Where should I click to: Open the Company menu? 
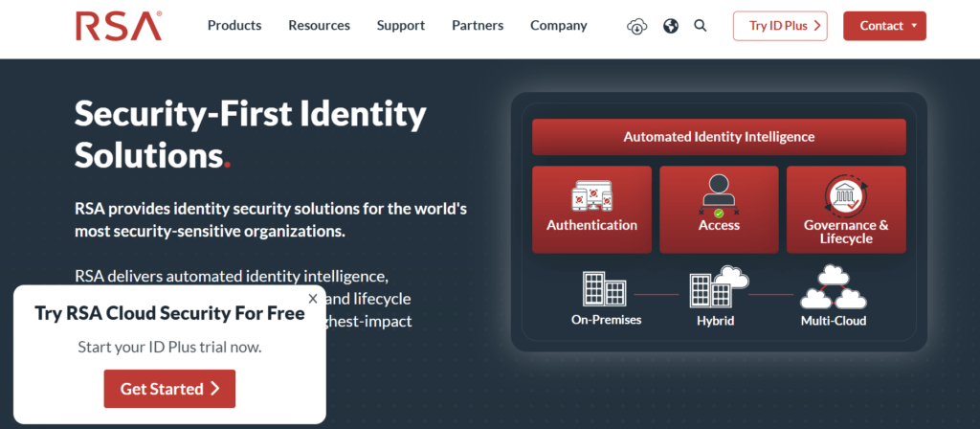(559, 26)
